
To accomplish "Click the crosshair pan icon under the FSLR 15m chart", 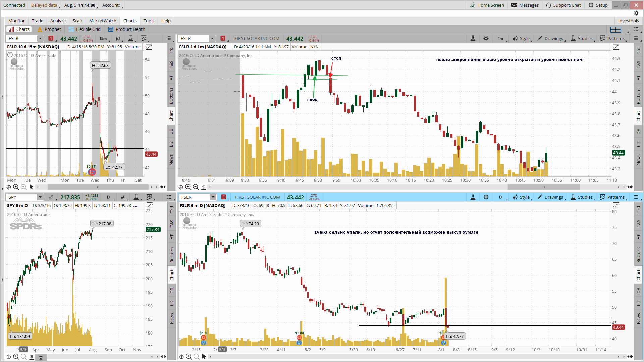I will 9,187.
